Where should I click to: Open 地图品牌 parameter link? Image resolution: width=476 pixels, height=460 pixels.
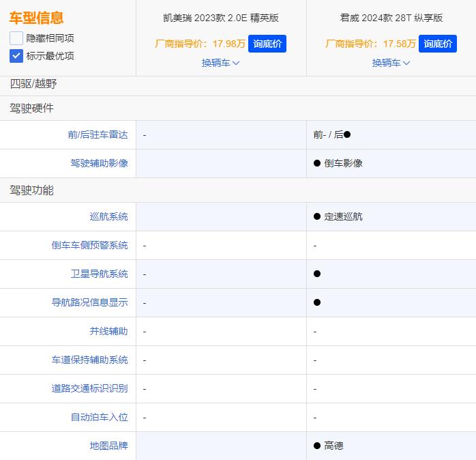(108, 446)
